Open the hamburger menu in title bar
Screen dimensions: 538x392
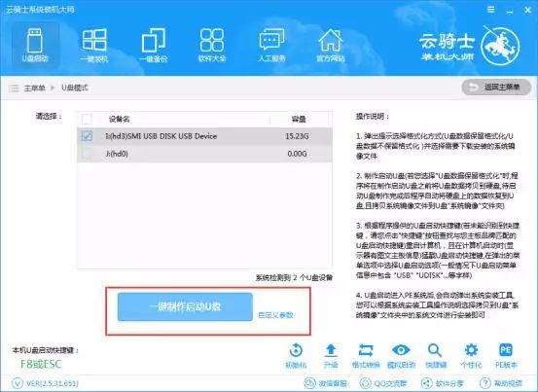491,10
